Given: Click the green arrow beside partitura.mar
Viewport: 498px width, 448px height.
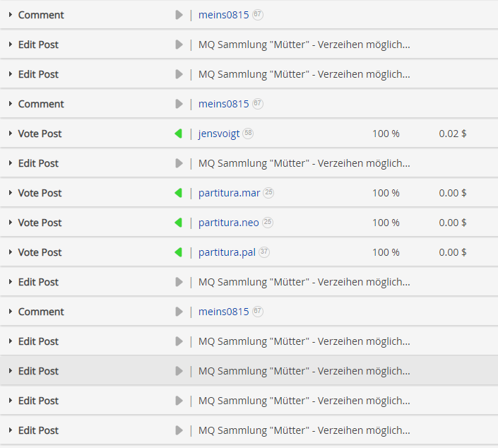Looking at the screenshot, I should pyautogui.click(x=179, y=193).
